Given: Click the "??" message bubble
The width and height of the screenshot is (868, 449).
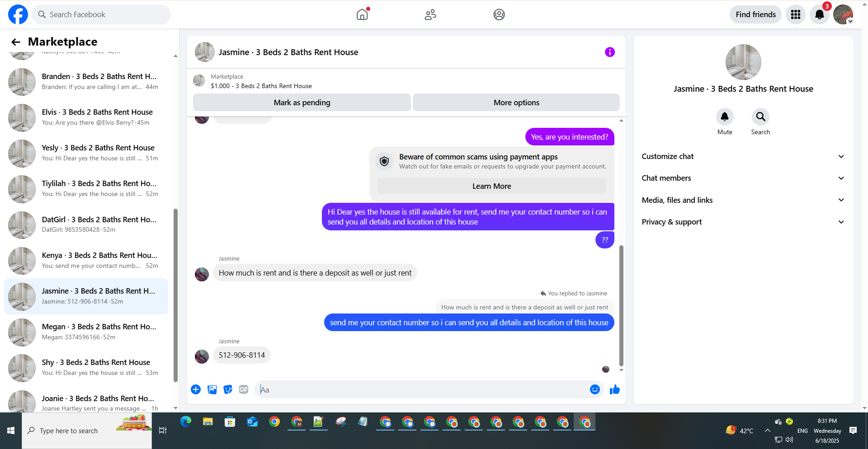Looking at the screenshot, I should pyautogui.click(x=605, y=240).
